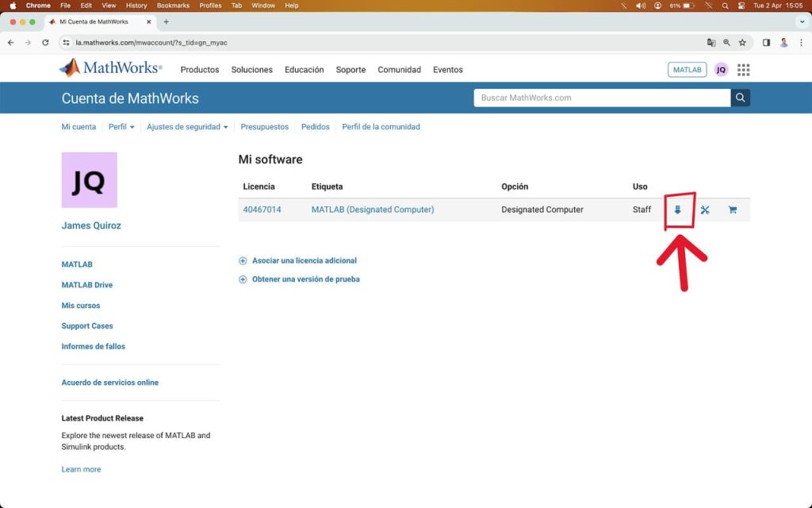Click the translate page icon
Image resolution: width=812 pixels, height=508 pixels.
click(711, 43)
